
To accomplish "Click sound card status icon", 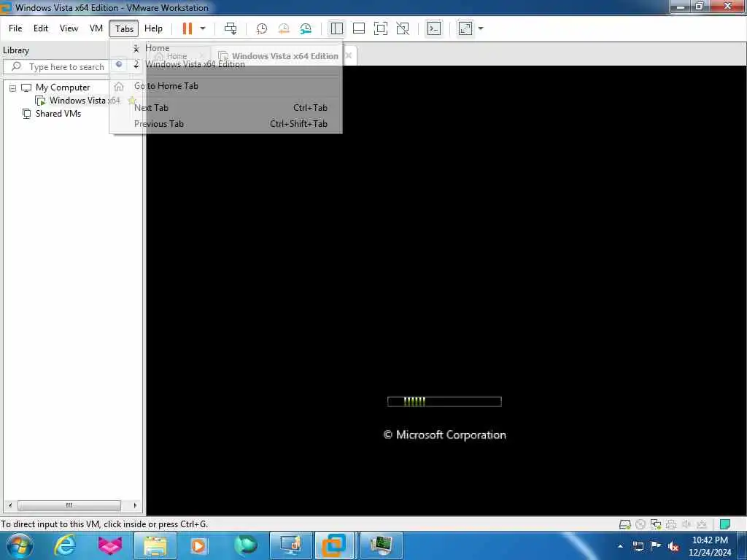I will click(x=686, y=525).
